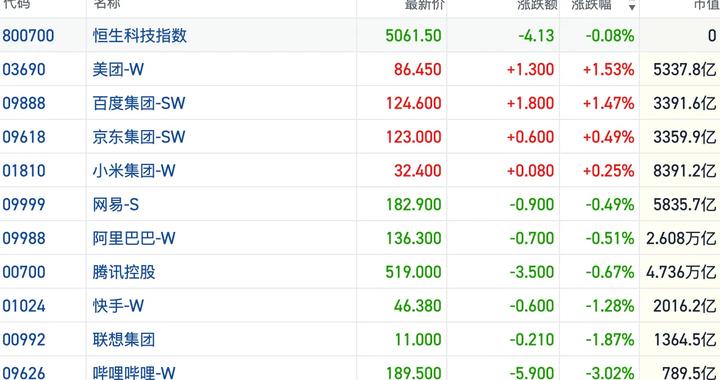Click change value +1.800
720x380 pixels.
point(530,103)
